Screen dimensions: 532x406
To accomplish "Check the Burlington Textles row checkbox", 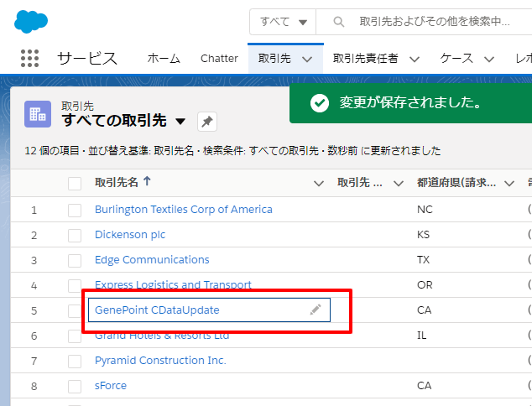I will [x=75, y=210].
